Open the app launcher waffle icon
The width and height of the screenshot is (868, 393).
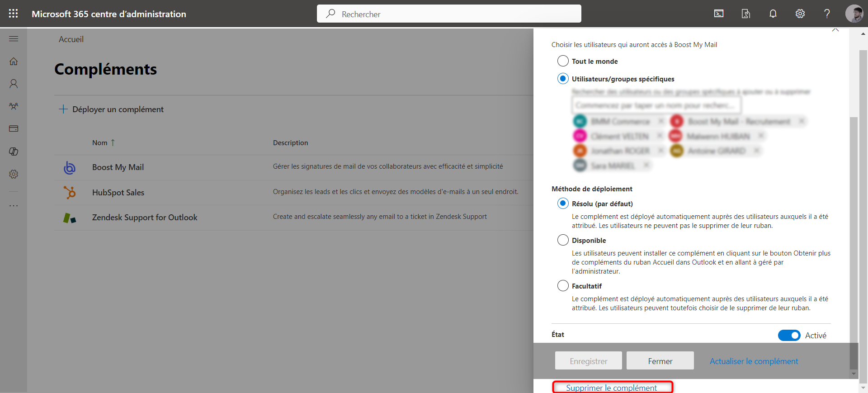14,14
